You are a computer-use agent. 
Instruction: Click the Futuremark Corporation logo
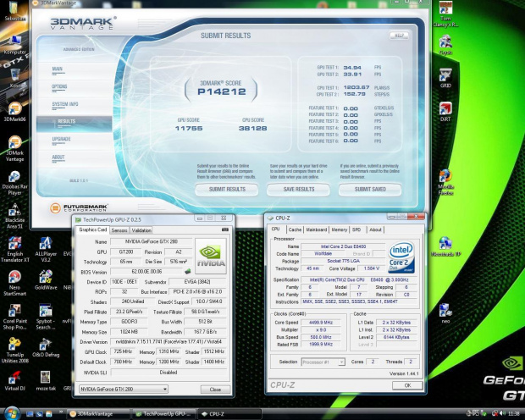(79, 207)
